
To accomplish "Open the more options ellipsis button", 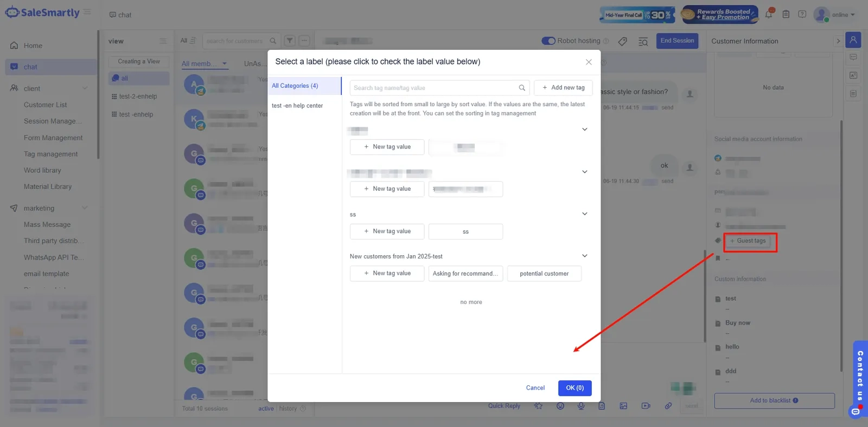I will point(304,41).
